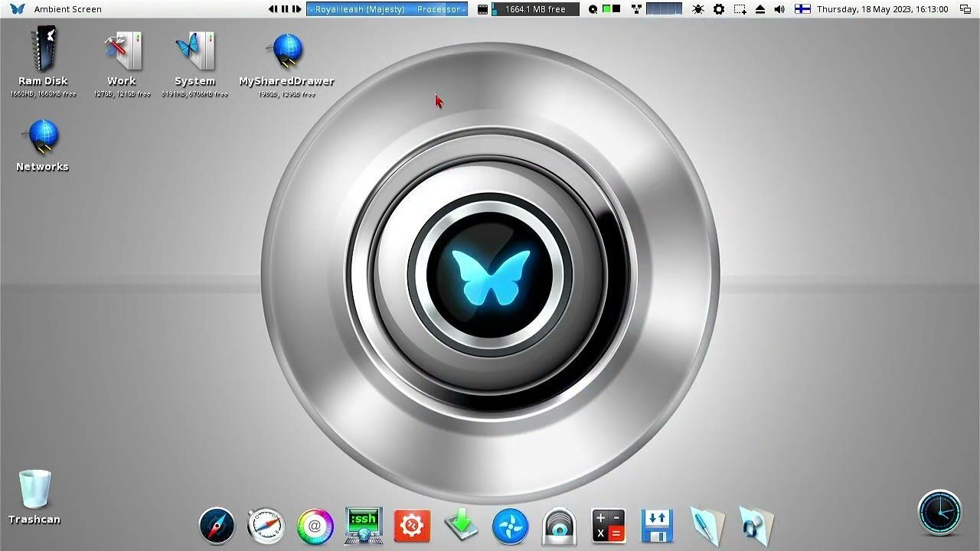Open the rainbow @ mail dock icon
The image size is (980, 551).
coord(315,526)
